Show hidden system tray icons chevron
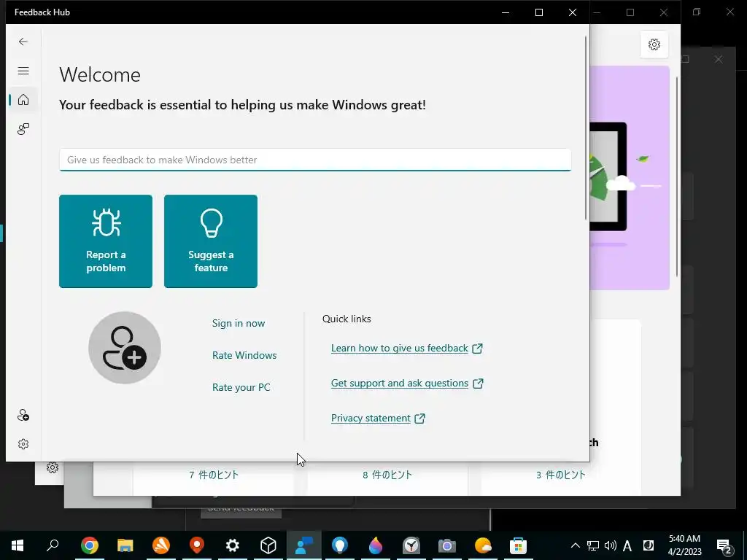 coord(576,545)
